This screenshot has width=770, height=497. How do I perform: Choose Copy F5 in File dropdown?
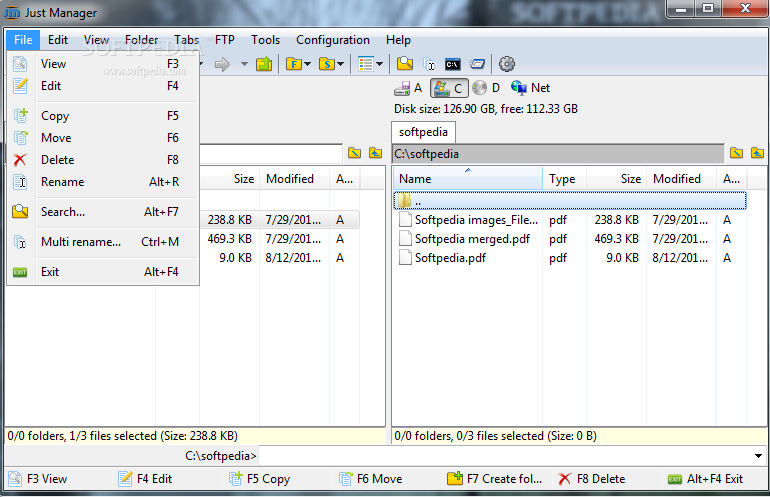pyautogui.click(x=103, y=116)
